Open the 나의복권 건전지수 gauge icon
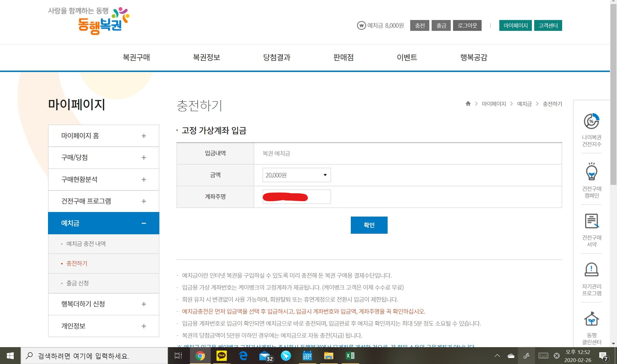Image resolution: width=617 pixels, height=364 pixels. 591,121
